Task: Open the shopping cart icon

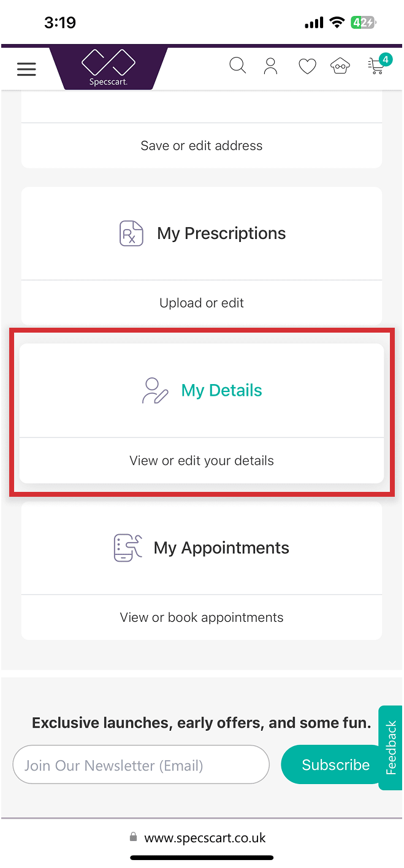Action: point(377,67)
